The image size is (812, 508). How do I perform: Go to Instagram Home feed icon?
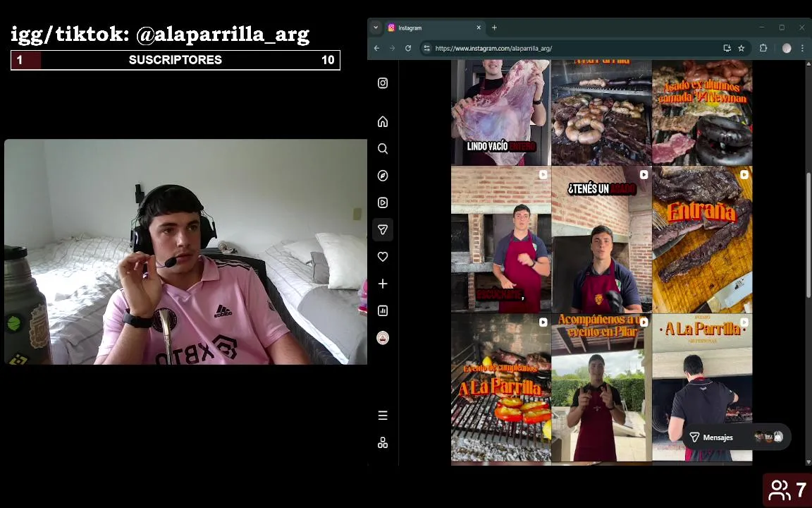[x=383, y=121]
